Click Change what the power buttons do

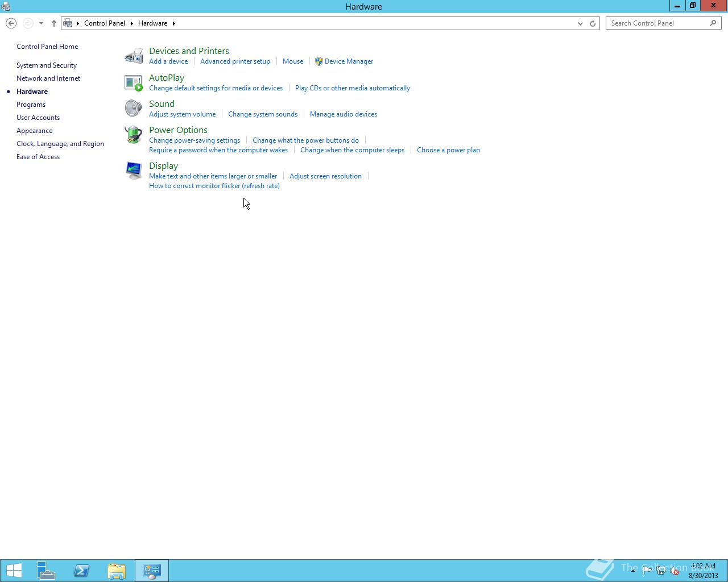(x=305, y=140)
